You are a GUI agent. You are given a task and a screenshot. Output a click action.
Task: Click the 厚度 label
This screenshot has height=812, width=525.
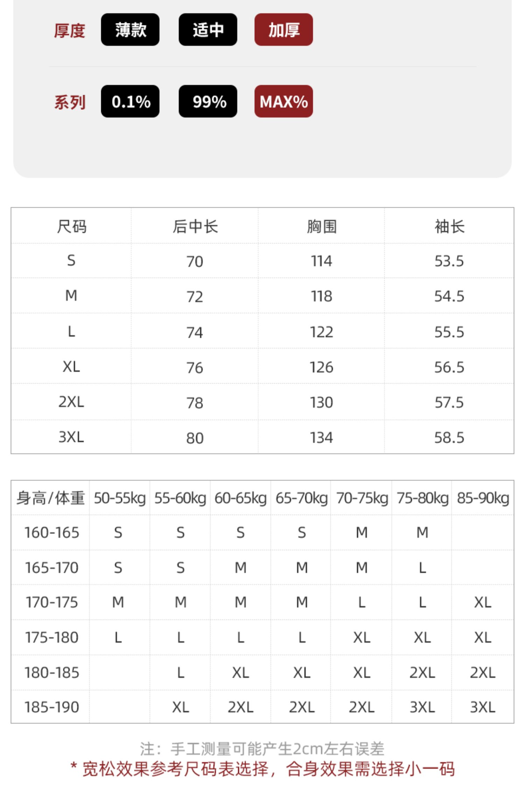click(x=69, y=31)
